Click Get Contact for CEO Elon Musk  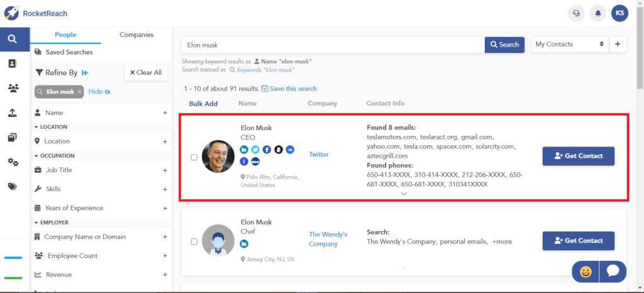(578, 156)
